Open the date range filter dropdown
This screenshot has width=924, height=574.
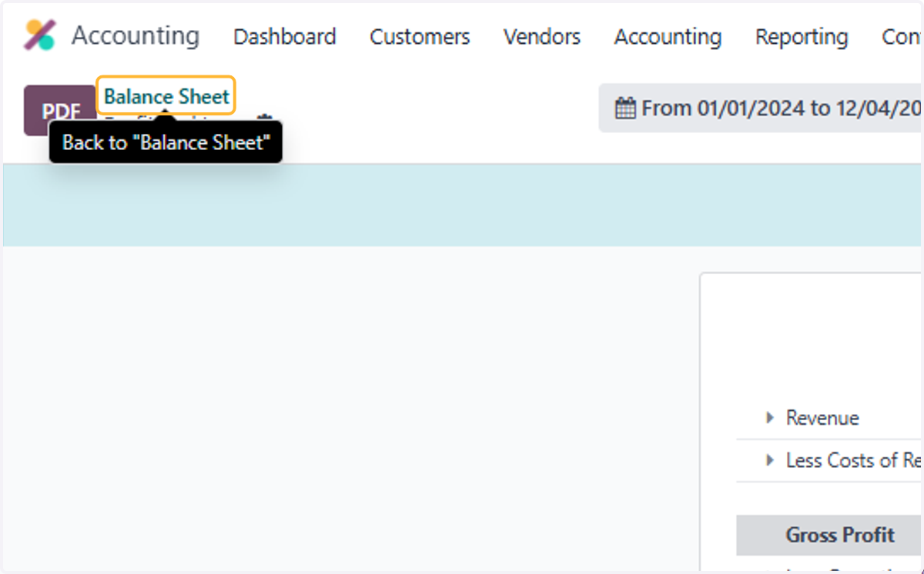[x=761, y=108]
